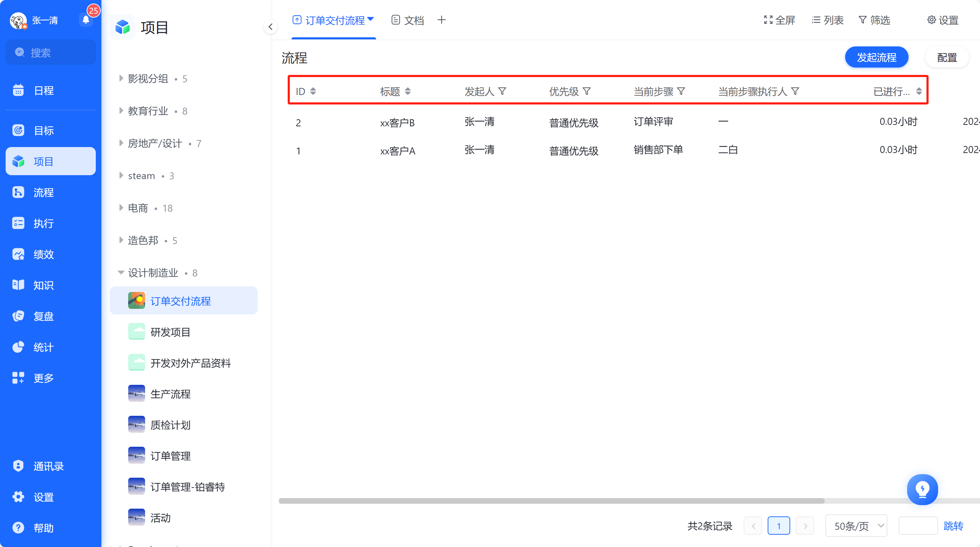Click the floating lightbulb assistant button
The height and width of the screenshot is (547, 980).
pos(922,489)
